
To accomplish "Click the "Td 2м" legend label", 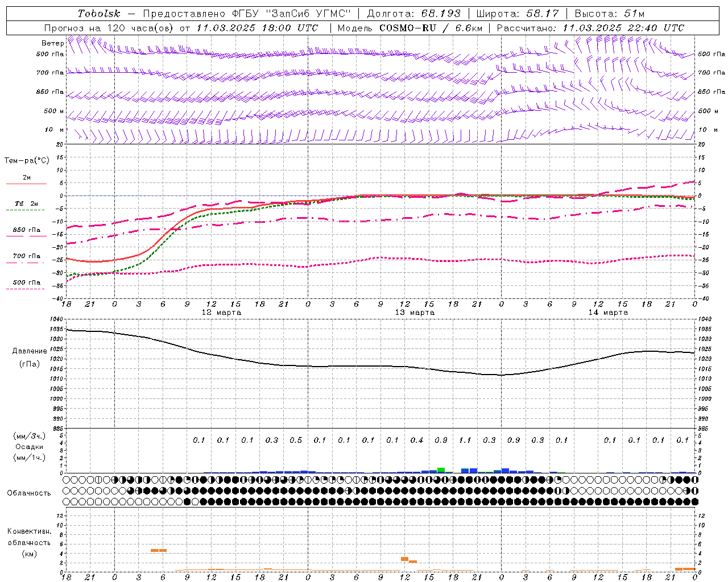I will click(26, 203).
